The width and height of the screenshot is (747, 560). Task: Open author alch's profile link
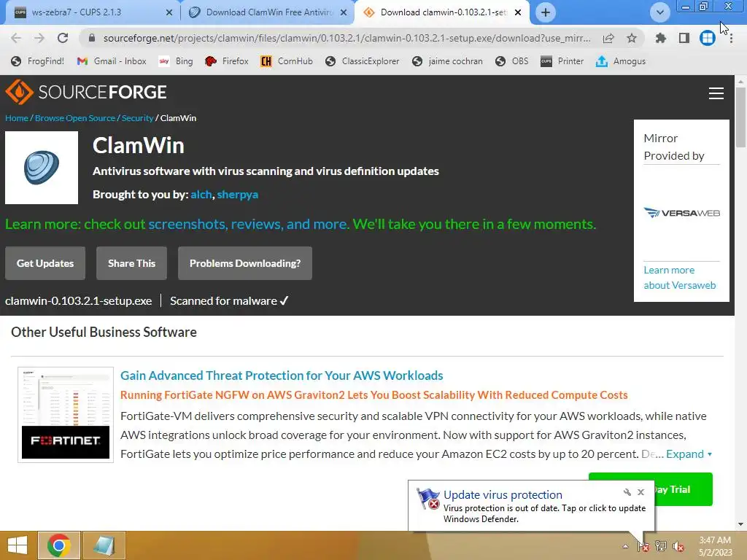pos(201,194)
